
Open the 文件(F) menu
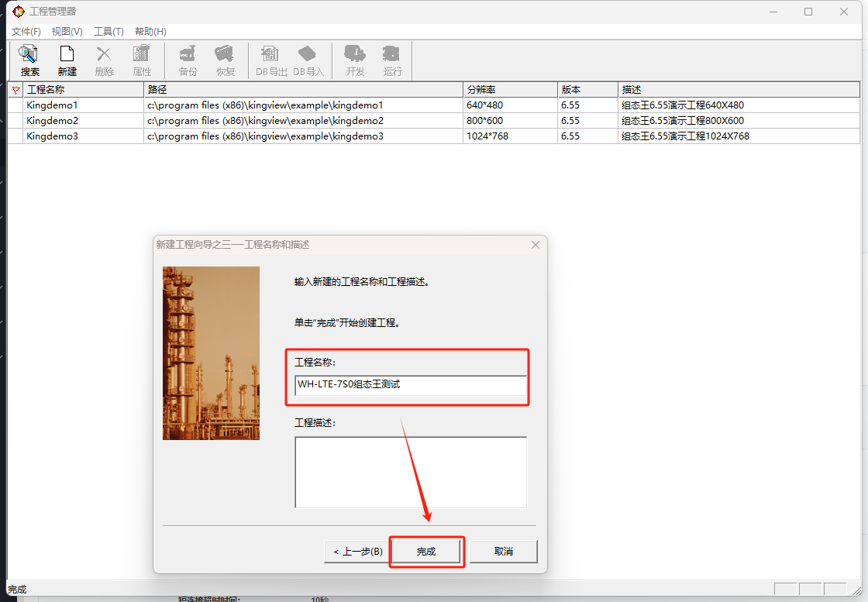pos(26,32)
